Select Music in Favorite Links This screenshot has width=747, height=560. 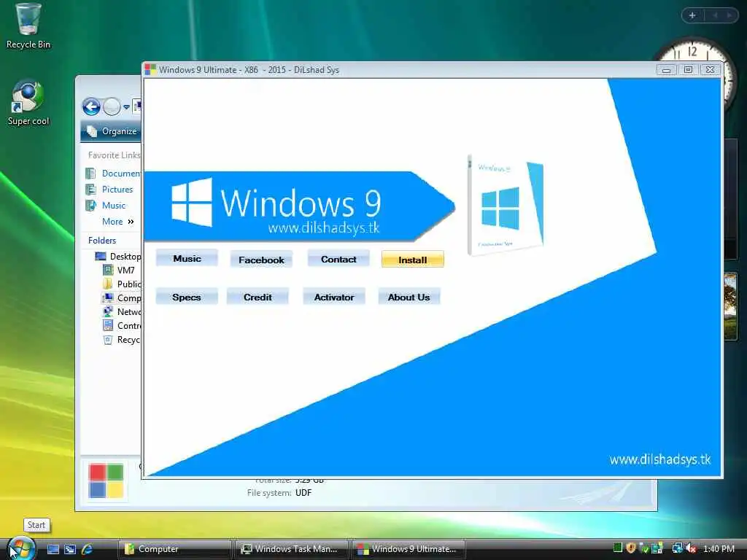(x=106, y=205)
